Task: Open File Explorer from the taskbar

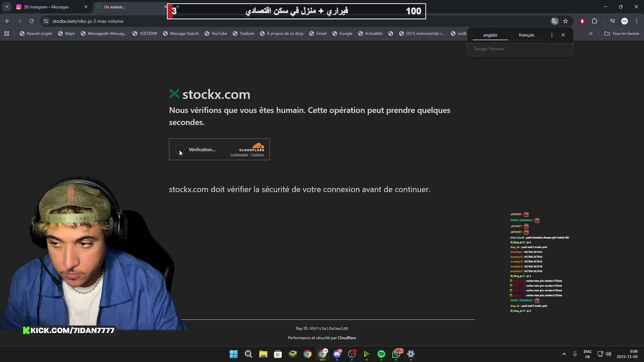Action: coord(263,354)
